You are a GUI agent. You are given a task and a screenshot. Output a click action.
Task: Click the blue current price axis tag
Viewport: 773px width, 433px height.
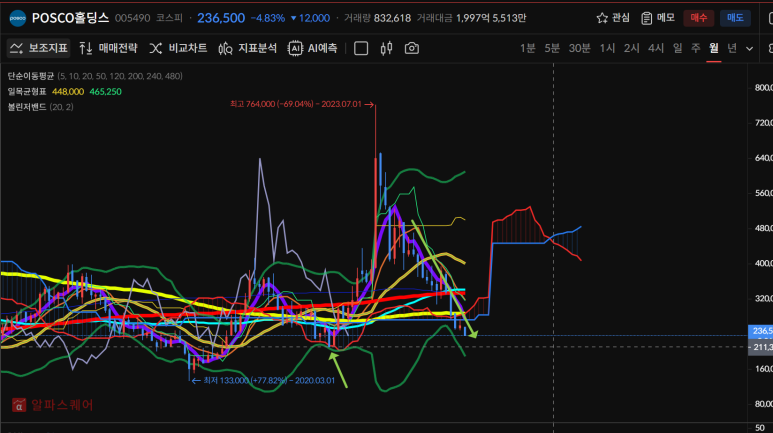[x=761, y=331]
